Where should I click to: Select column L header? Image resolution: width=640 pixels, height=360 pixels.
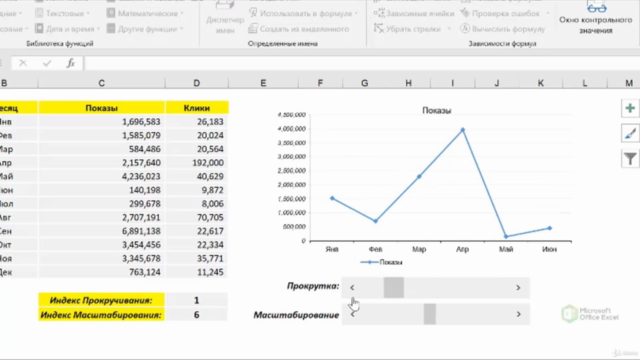(x=585, y=83)
